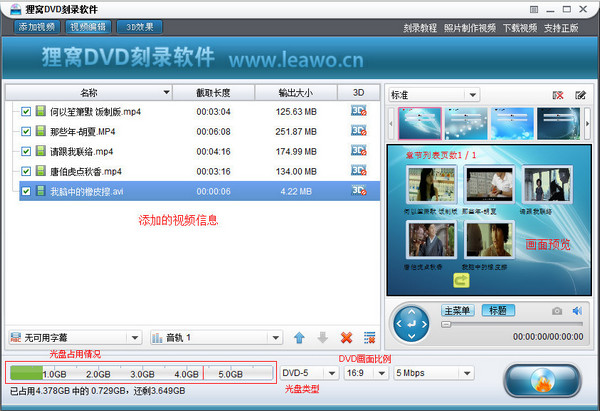Open the 支持正版 link
Image resolution: width=600 pixels, height=411 pixels.
pos(561,28)
